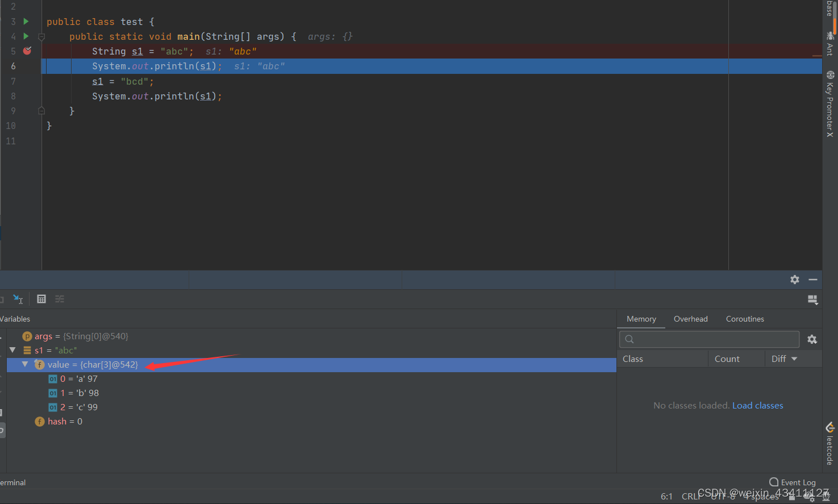Screen dimensions: 838x504
Task: Select array element 0 = 'a' 97
Action: click(311, 378)
